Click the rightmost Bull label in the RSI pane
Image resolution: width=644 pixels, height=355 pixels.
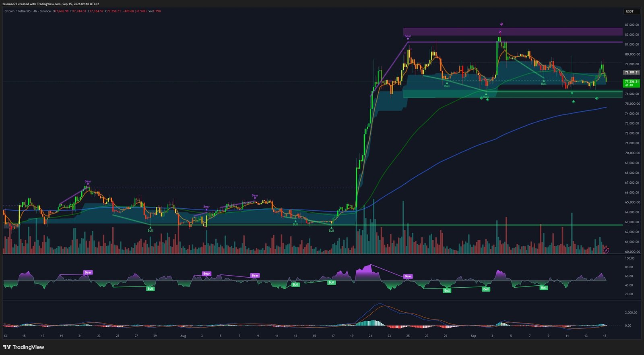point(544,288)
